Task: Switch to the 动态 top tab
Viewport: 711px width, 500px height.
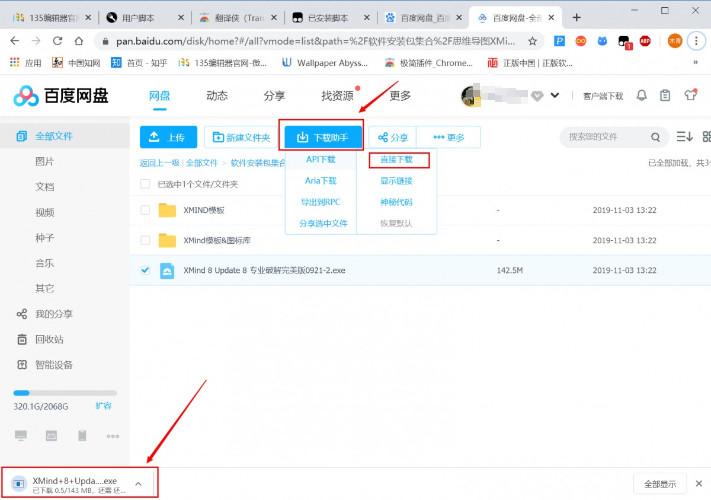Action: pyautogui.click(x=217, y=96)
